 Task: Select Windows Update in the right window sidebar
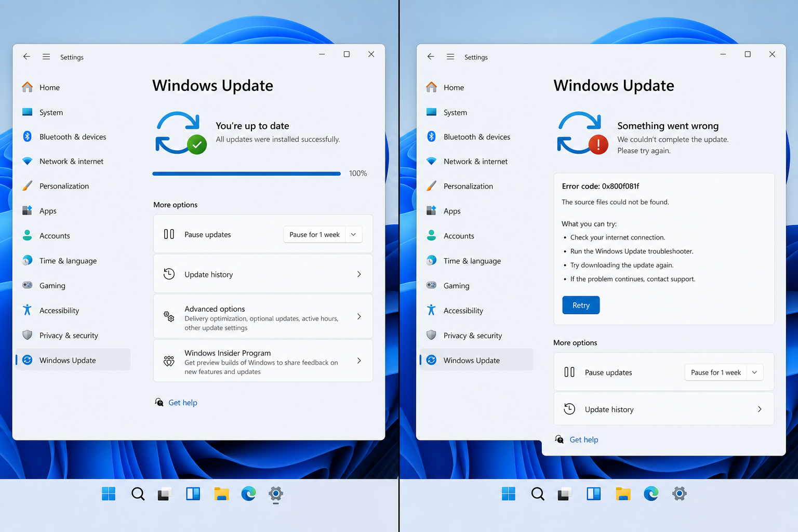(476, 360)
